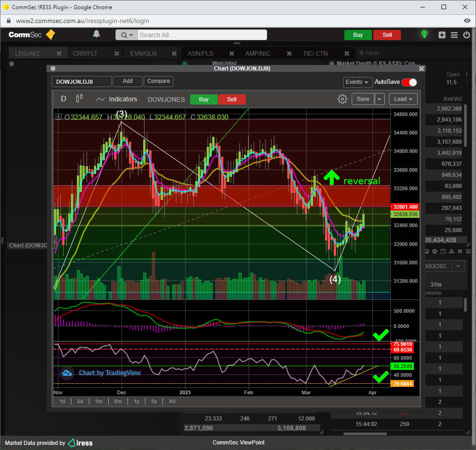Switch to the AMP/NIC tab
Viewport: 476px width, 450px height.
[x=257, y=53]
